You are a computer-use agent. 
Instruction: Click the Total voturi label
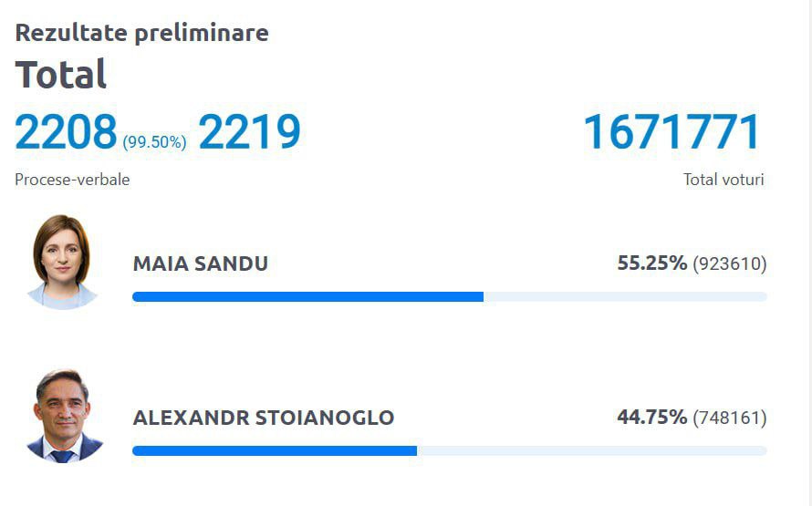coord(724,180)
